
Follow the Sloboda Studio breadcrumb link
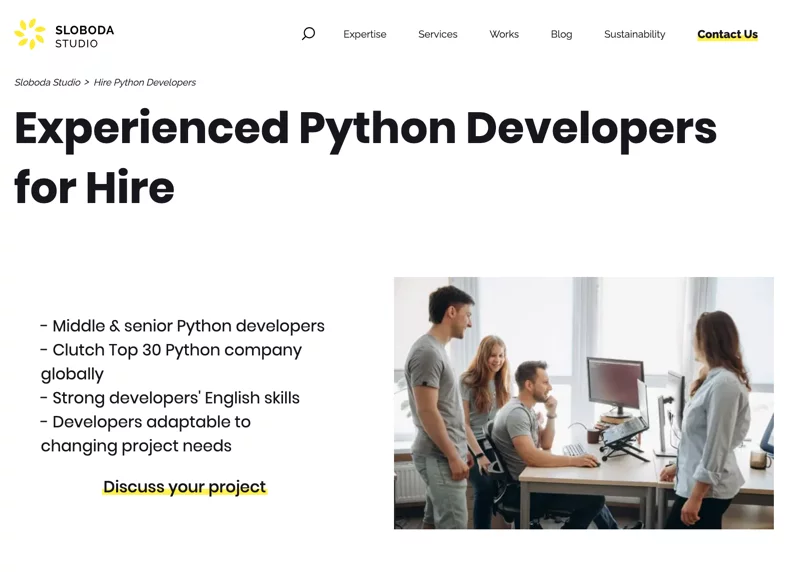(x=47, y=82)
